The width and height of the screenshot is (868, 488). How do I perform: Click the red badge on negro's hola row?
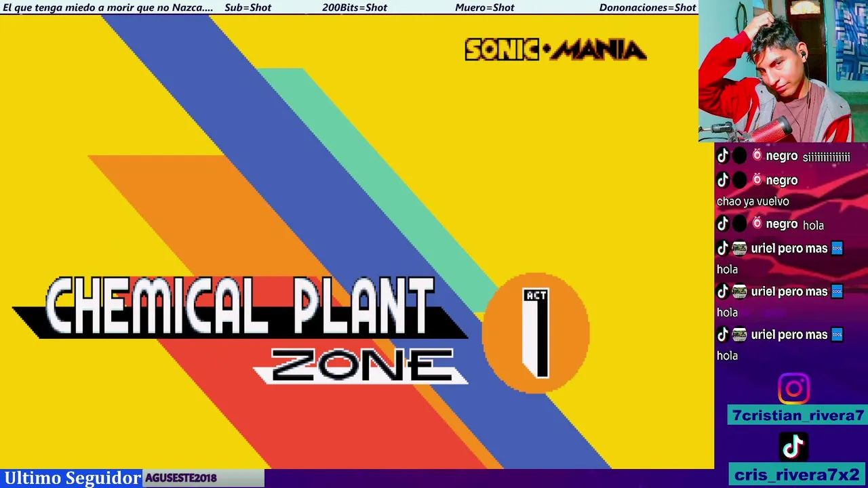click(757, 224)
